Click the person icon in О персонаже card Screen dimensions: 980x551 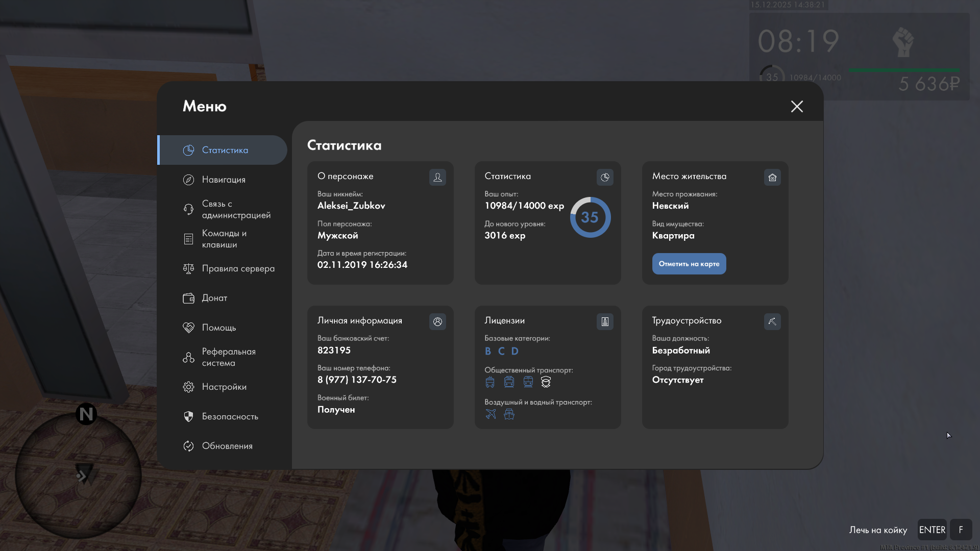click(x=437, y=177)
